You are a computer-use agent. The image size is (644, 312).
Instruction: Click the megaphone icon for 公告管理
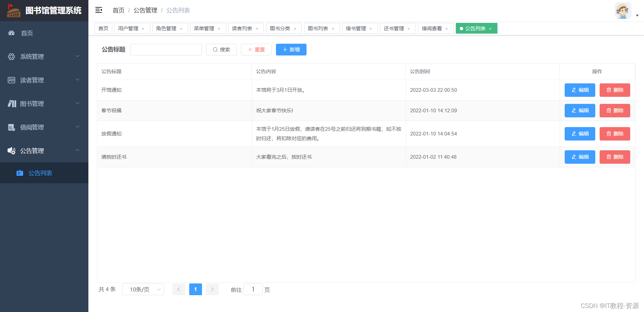11,151
